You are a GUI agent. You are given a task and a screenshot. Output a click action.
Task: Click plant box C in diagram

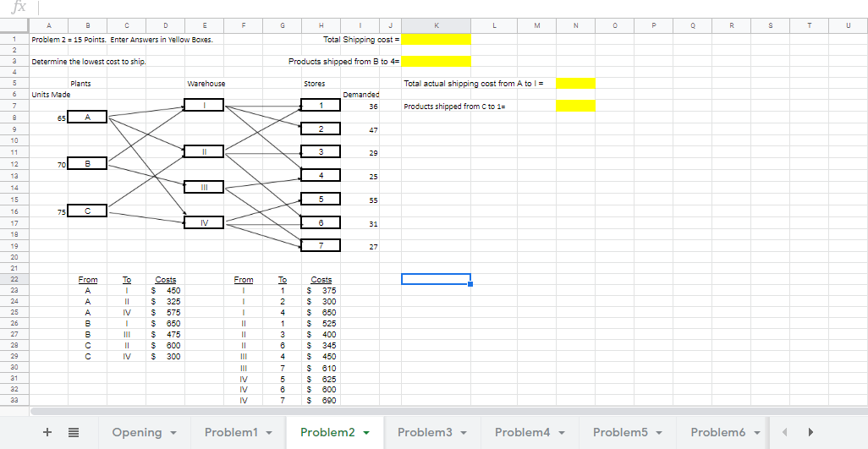click(87, 211)
